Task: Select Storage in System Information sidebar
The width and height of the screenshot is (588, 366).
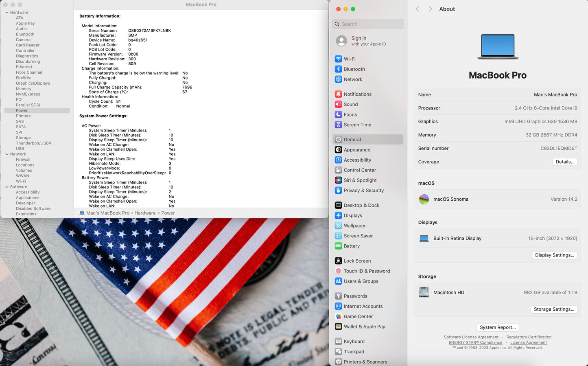Action: 23,138
